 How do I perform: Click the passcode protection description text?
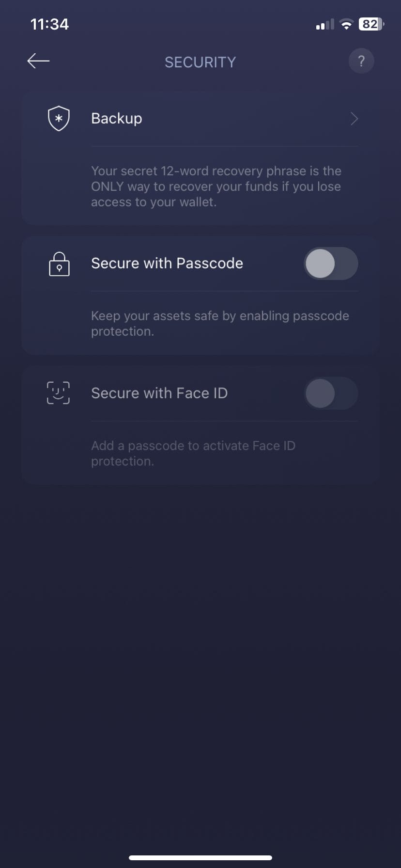click(220, 324)
